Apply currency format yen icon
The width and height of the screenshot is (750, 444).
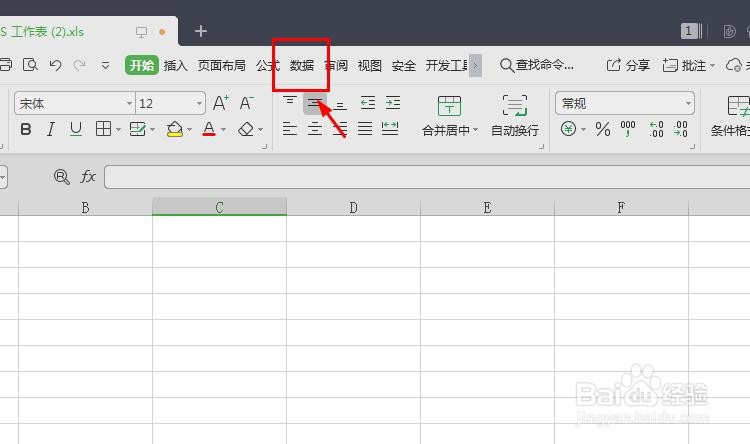click(x=568, y=129)
